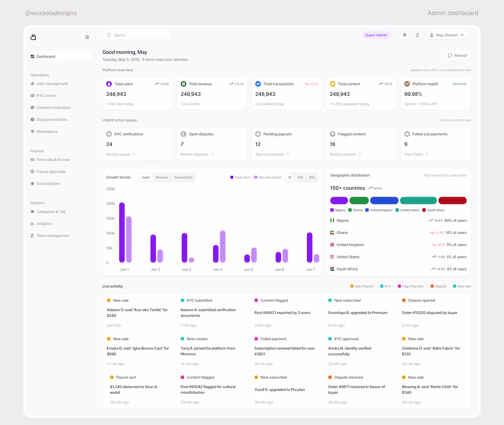Click the purple Nigeria distribution bar
This screenshot has height=425, width=504.
[339, 200]
